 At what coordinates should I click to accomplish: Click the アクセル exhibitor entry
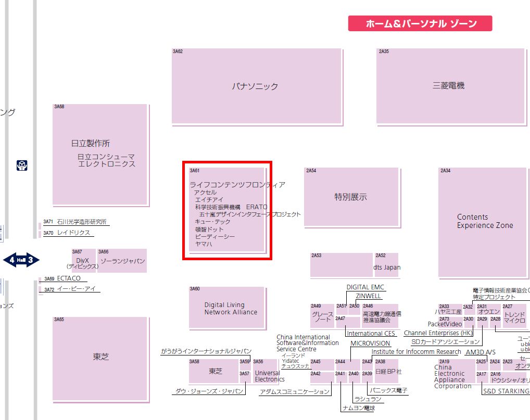[205, 192]
